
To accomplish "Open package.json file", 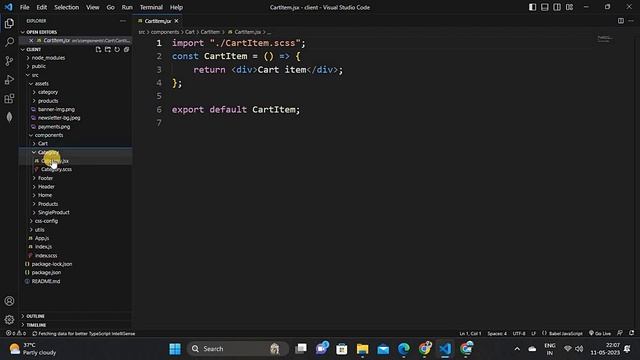I will (x=46, y=272).
